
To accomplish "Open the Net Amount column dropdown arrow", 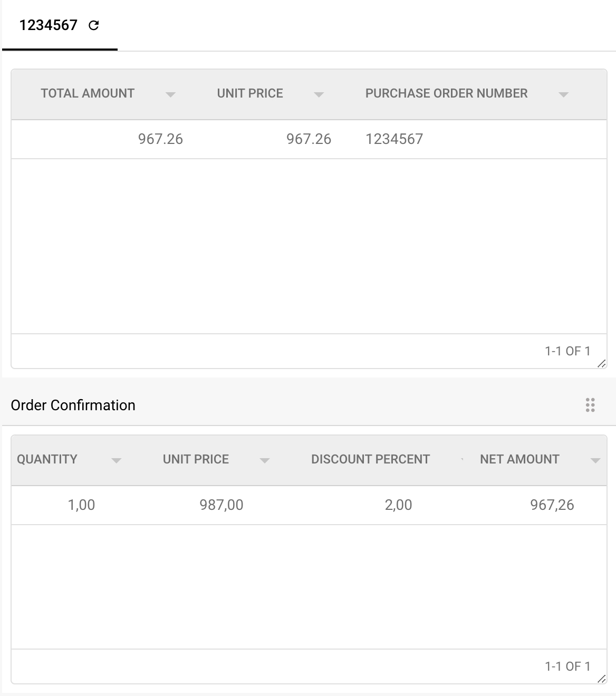I will point(595,460).
